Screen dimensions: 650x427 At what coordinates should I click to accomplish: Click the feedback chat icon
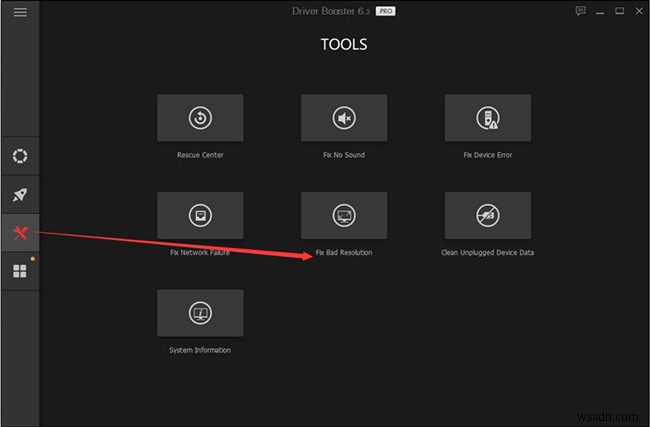pyautogui.click(x=580, y=11)
